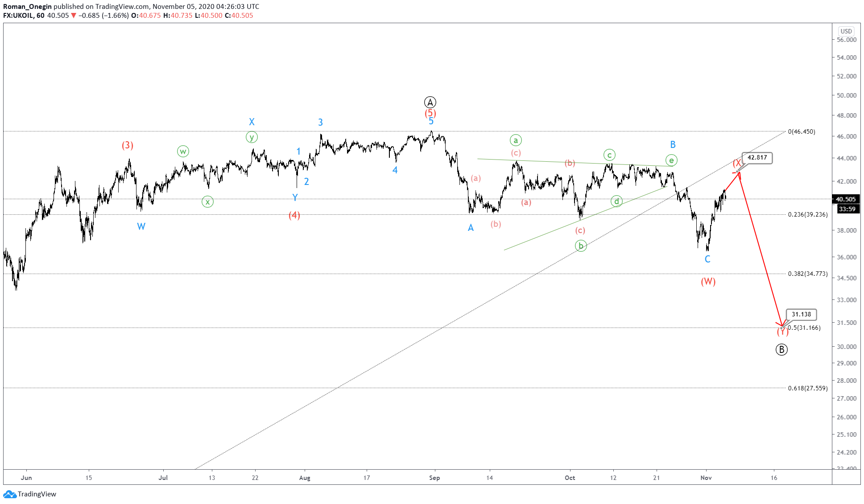This screenshot has width=864, height=504.
Task: Click the Sep date on time axis
Action: pyautogui.click(x=434, y=478)
